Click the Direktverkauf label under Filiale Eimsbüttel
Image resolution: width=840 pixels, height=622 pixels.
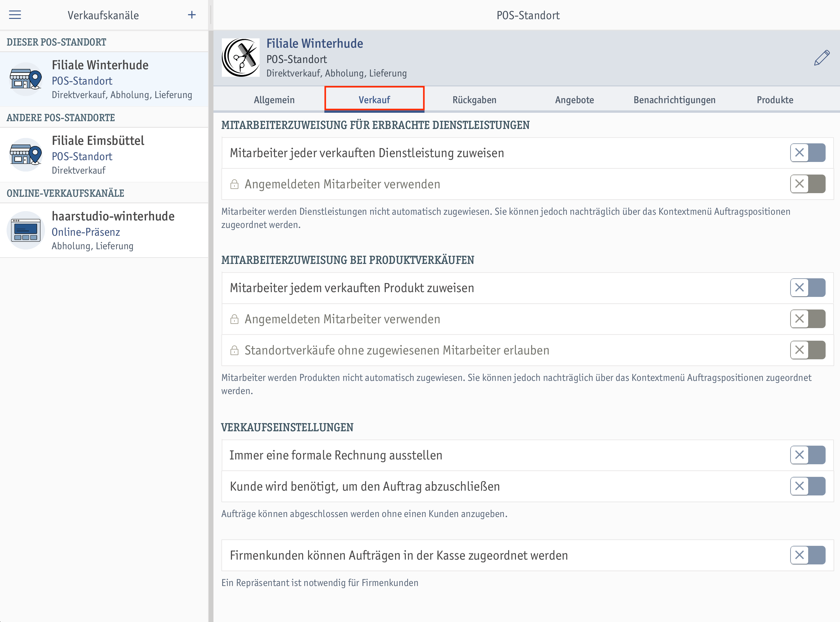point(79,171)
